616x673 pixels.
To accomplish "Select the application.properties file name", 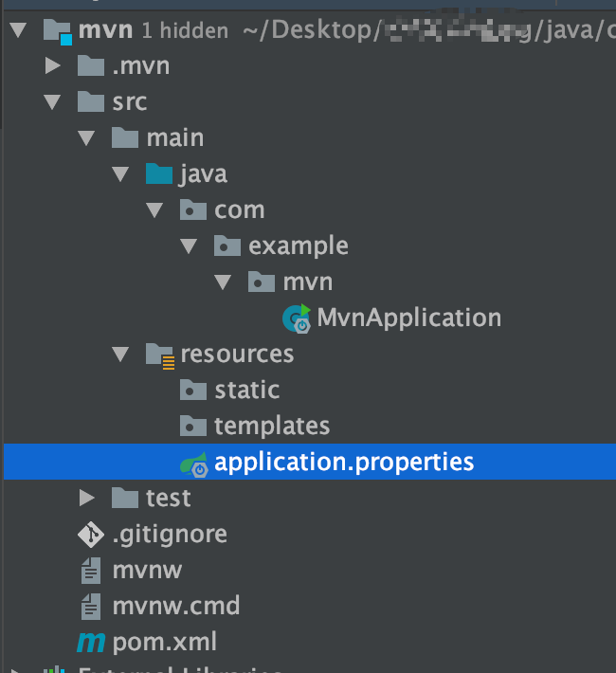I will tap(344, 463).
